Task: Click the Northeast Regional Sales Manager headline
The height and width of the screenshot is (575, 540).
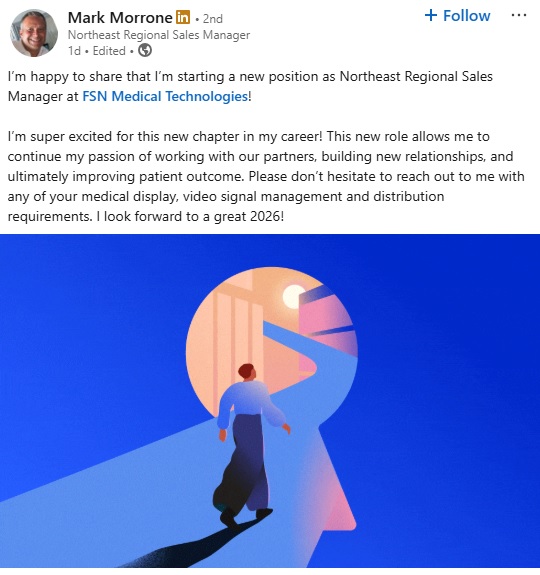Action: click(159, 35)
